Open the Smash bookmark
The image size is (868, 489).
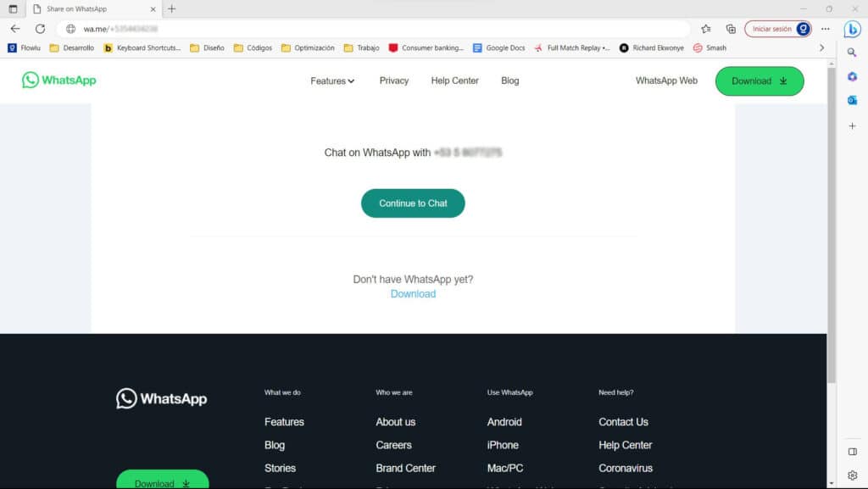(709, 48)
